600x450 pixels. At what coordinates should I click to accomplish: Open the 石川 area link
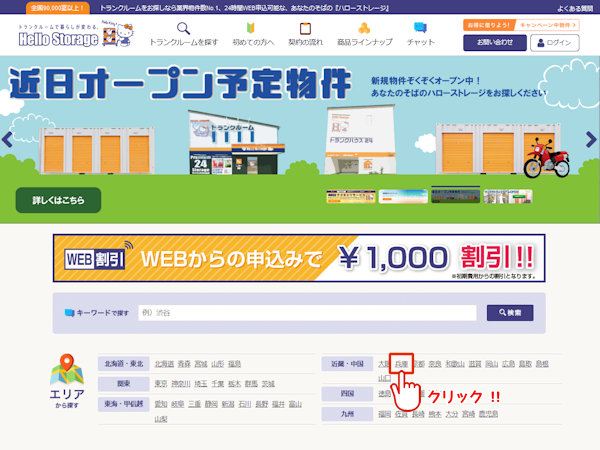point(245,404)
